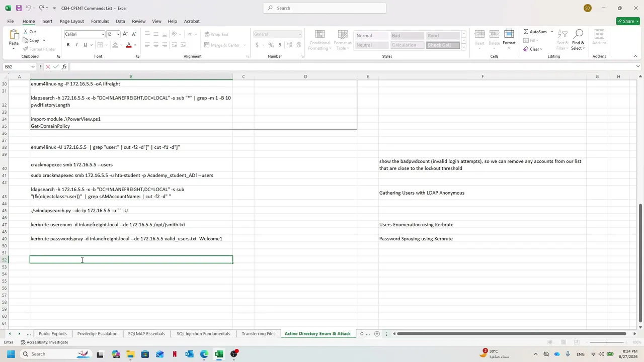Switch to Public Exploits sheet

click(x=53, y=334)
